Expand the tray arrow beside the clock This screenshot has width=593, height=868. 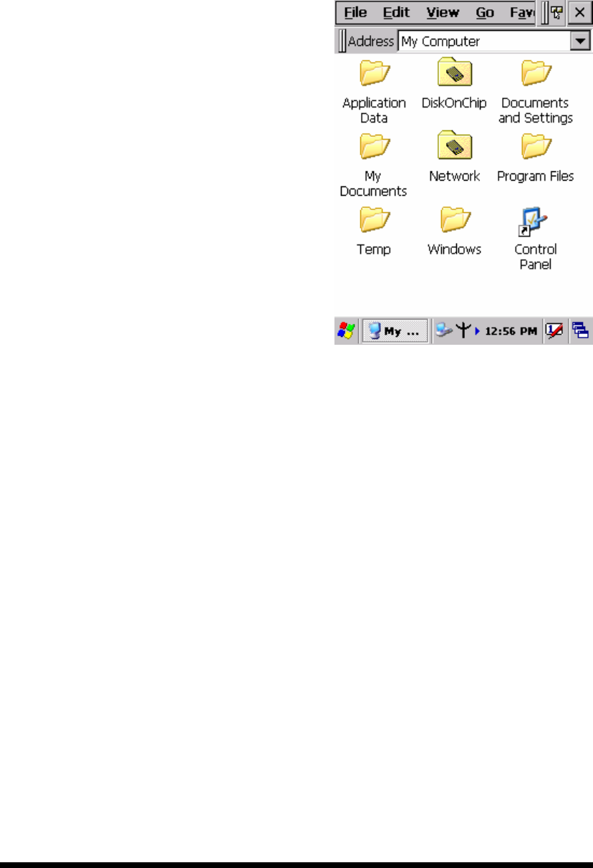pos(477,331)
